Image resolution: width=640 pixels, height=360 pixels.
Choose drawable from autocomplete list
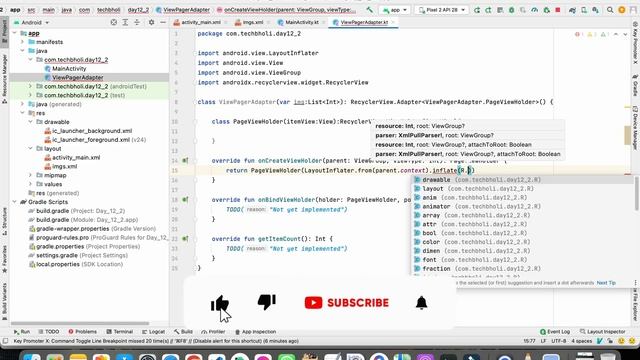523,180
